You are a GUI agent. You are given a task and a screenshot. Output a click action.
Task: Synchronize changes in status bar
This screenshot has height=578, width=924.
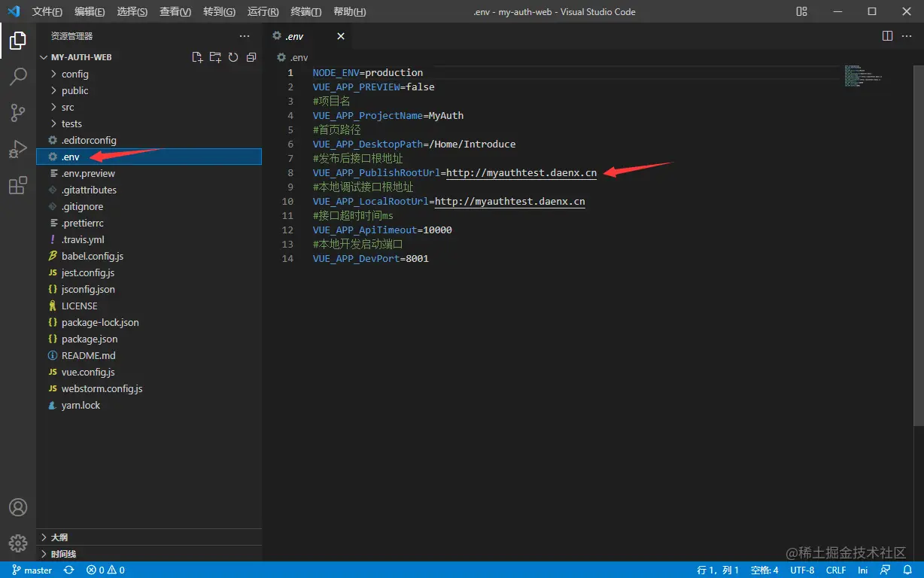[x=68, y=570]
